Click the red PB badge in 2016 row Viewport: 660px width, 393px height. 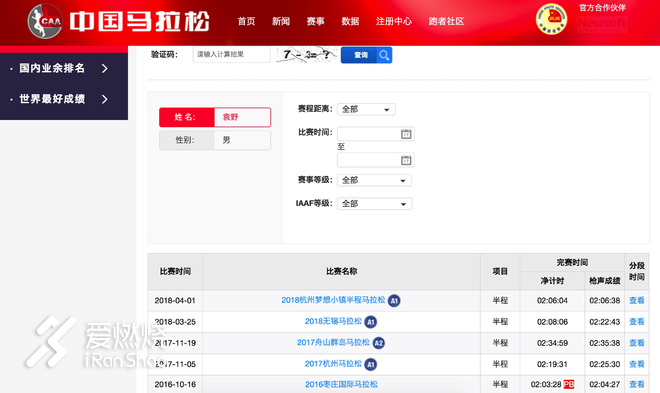pyautogui.click(x=569, y=384)
